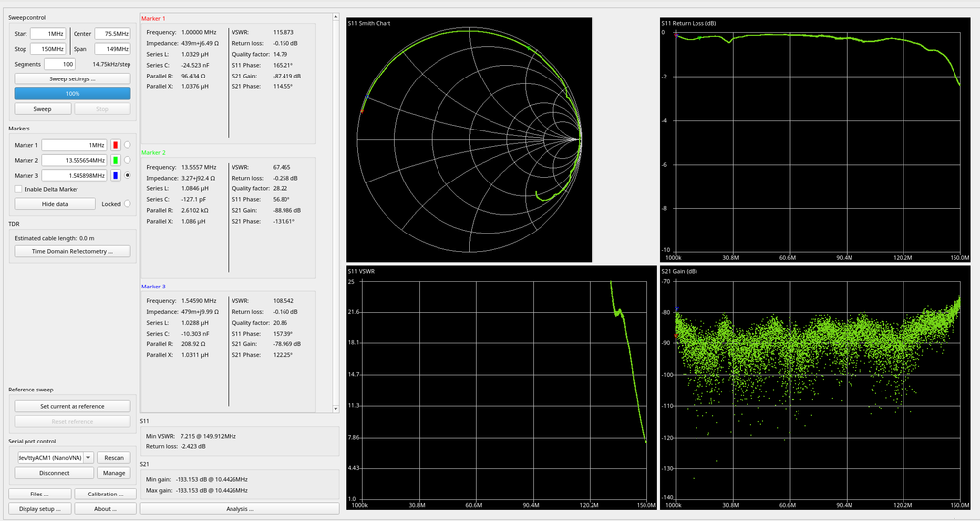Click the marker panel scrollbar down arrow
Screen dimensions: 980x521
click(x=335, y=409)
